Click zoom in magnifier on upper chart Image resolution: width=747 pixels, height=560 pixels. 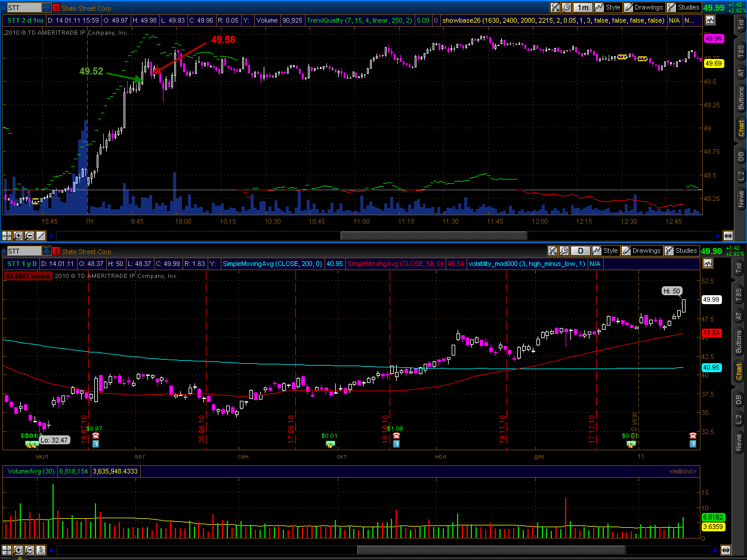click(x=18, y=236)
